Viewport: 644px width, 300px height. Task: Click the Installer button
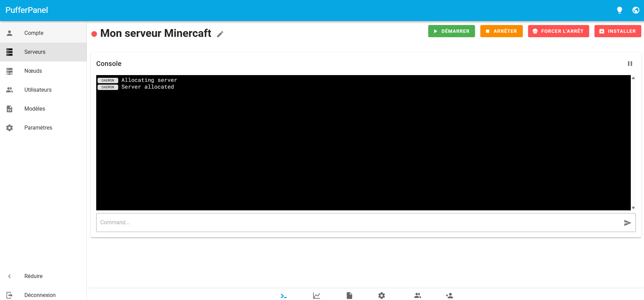[x=618, y=31]
